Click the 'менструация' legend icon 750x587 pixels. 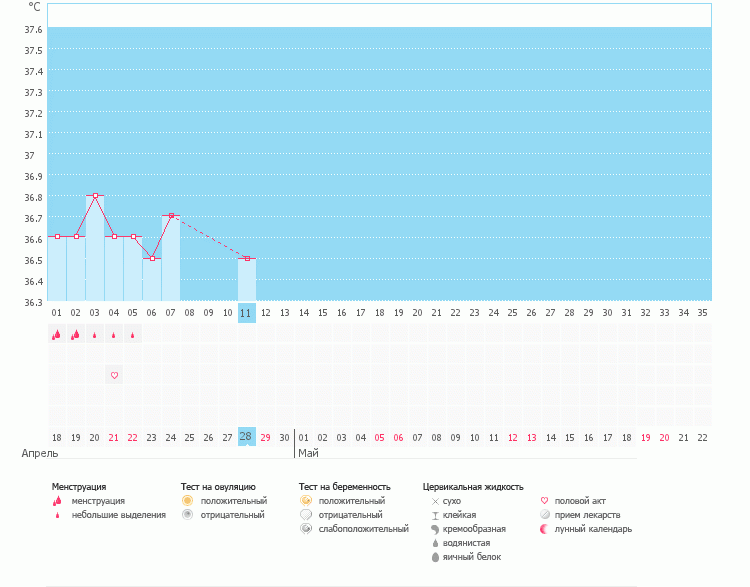coord(57,501)
